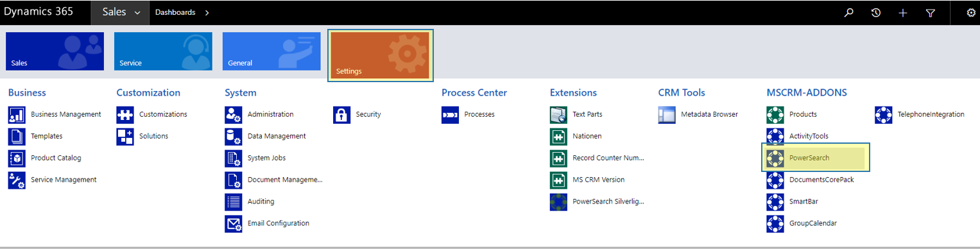Select the Settings tile
The image size is (980, 249).
tap(380, 55)
